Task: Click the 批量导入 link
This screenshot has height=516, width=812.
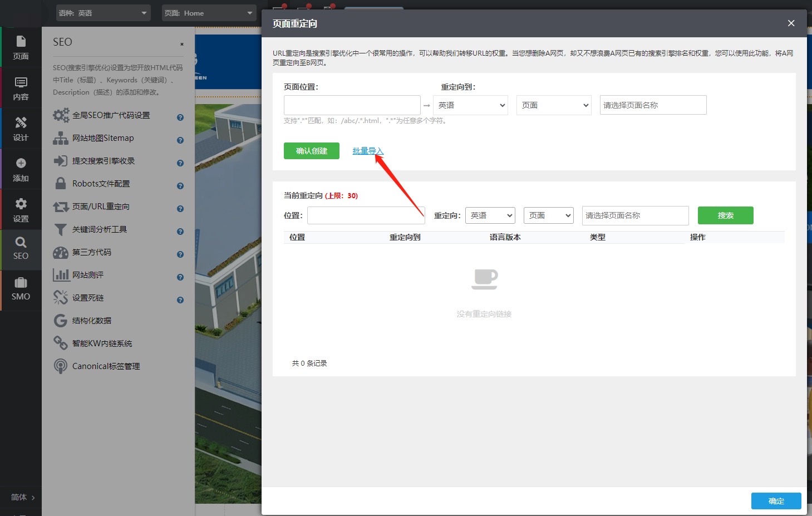Action: [x=367, y=151]
